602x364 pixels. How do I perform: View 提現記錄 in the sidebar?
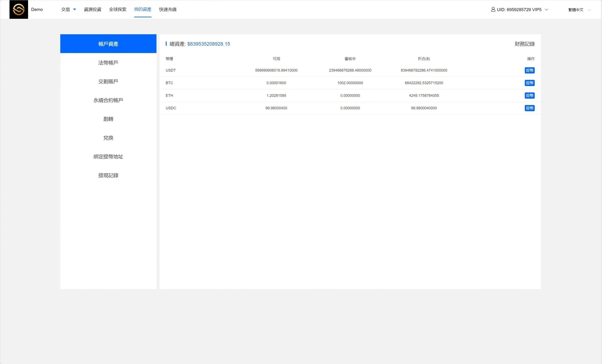[108, 176]
